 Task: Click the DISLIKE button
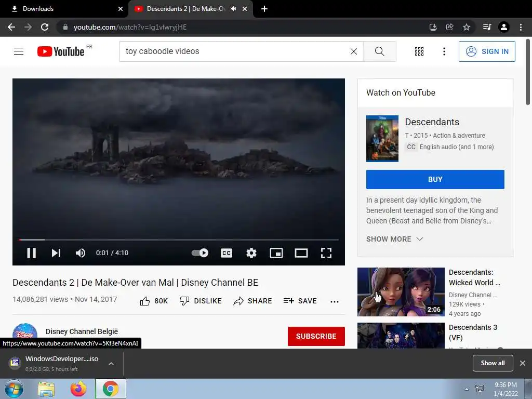(201, 301)
